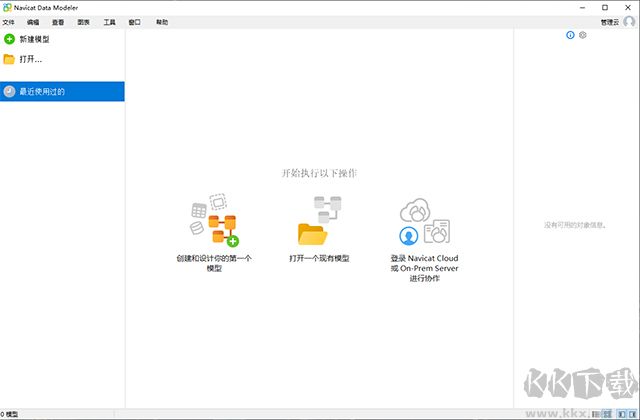This screenshot has height=420, width=640.
Task: Switch to list view icon in status bar
Action: [x=596, y=414]
